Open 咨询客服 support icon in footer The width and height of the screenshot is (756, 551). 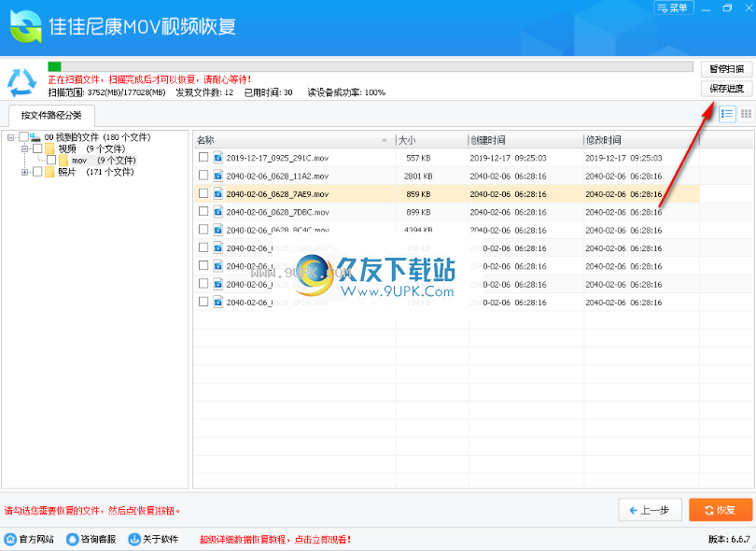(72, 539)
